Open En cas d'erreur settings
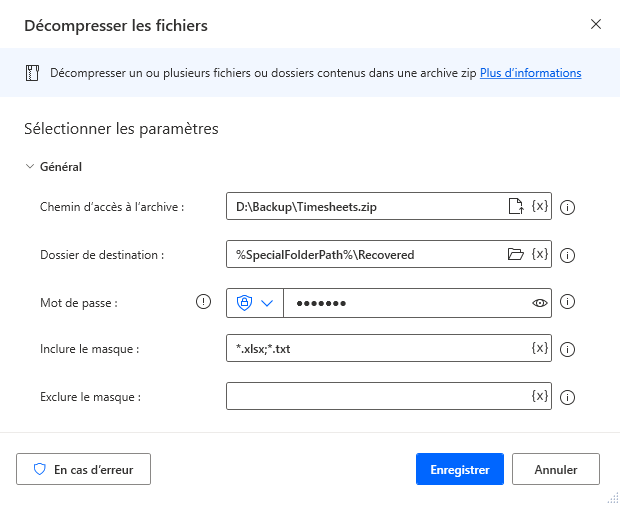This screenshot has width=620, height=505. (83, 469)
